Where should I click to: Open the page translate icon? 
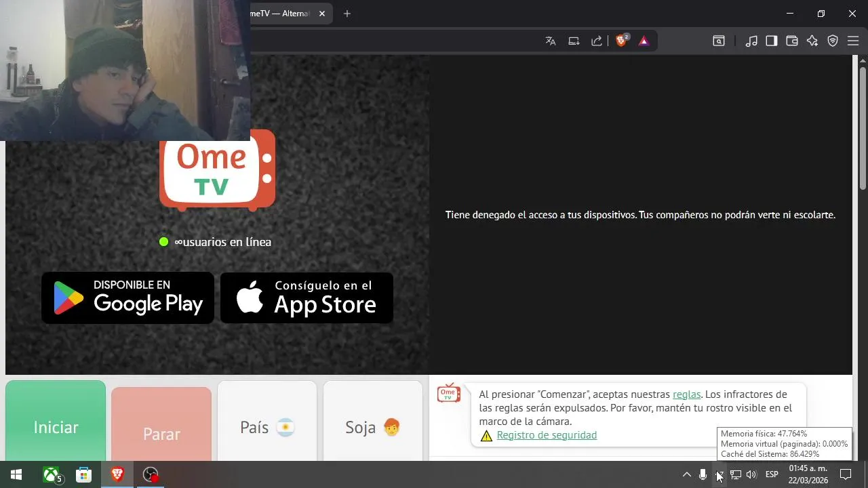coord(551,41)
